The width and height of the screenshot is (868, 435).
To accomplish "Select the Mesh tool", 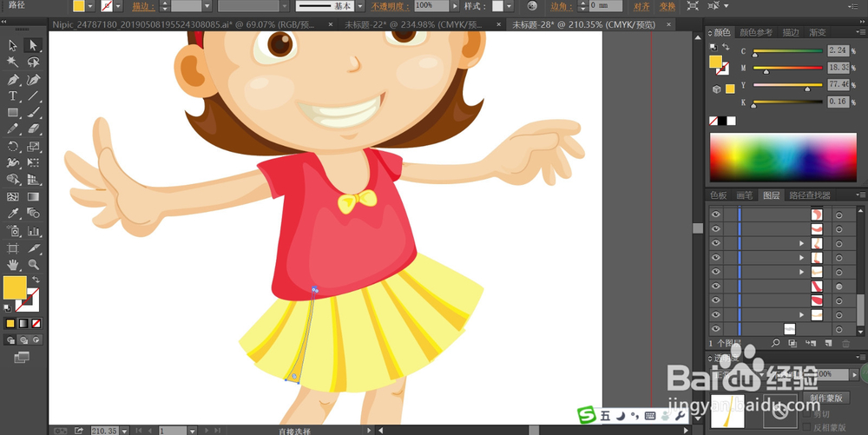I will 13,196.
